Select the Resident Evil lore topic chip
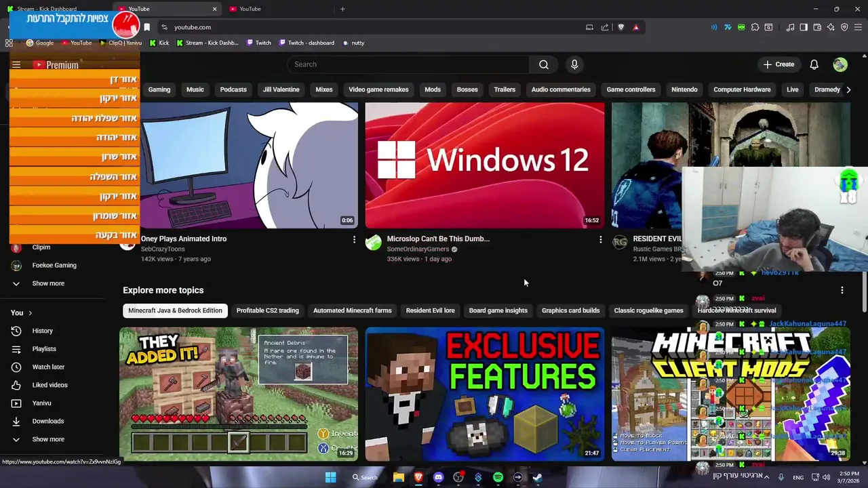The width and height of the screenshot is (868, 488). 430,310
